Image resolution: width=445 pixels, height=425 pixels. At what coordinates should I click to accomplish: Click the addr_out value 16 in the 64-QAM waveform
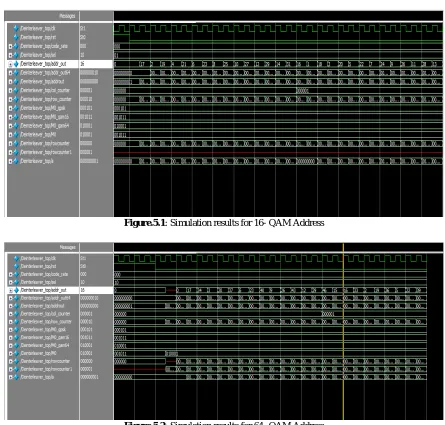pyautogui.click(x=83, y=290)
